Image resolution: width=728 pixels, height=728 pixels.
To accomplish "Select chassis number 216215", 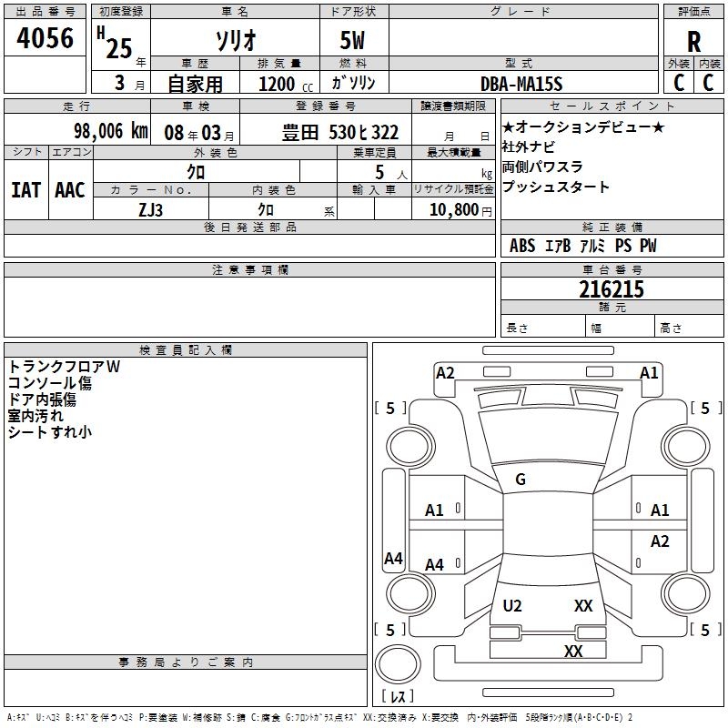I will (x=612, y=289).
